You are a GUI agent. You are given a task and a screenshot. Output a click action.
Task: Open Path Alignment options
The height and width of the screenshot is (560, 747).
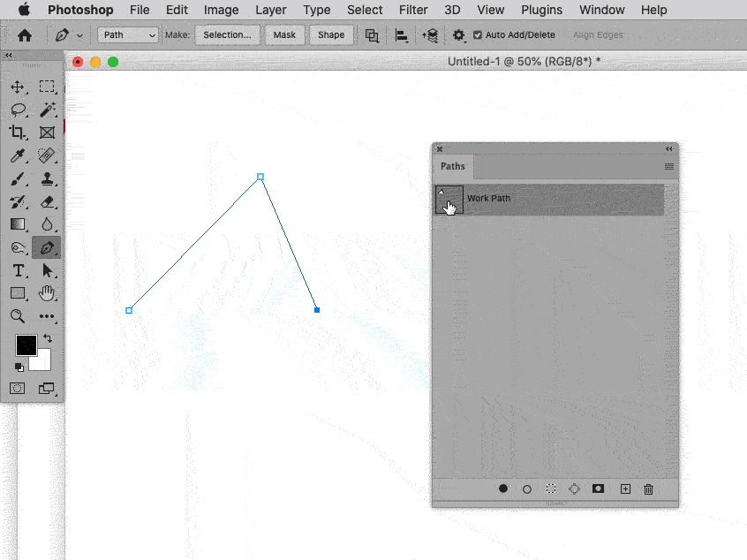click(402, 35)
